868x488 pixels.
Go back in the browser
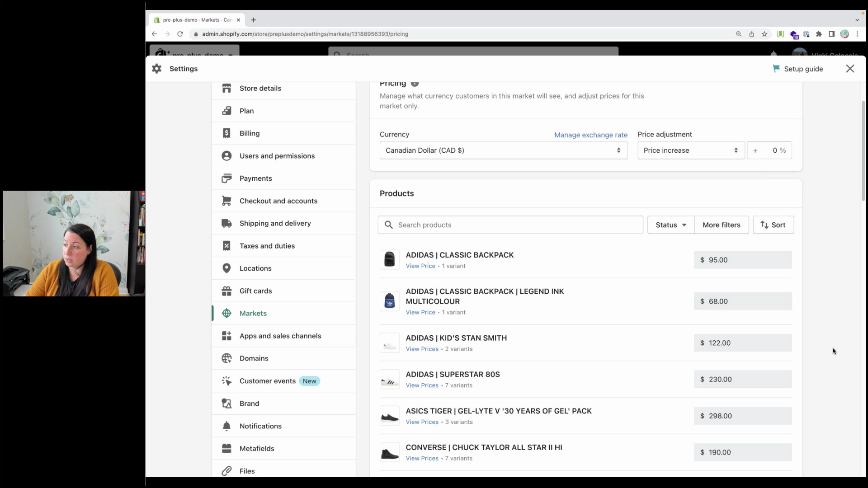pos(154,34)
